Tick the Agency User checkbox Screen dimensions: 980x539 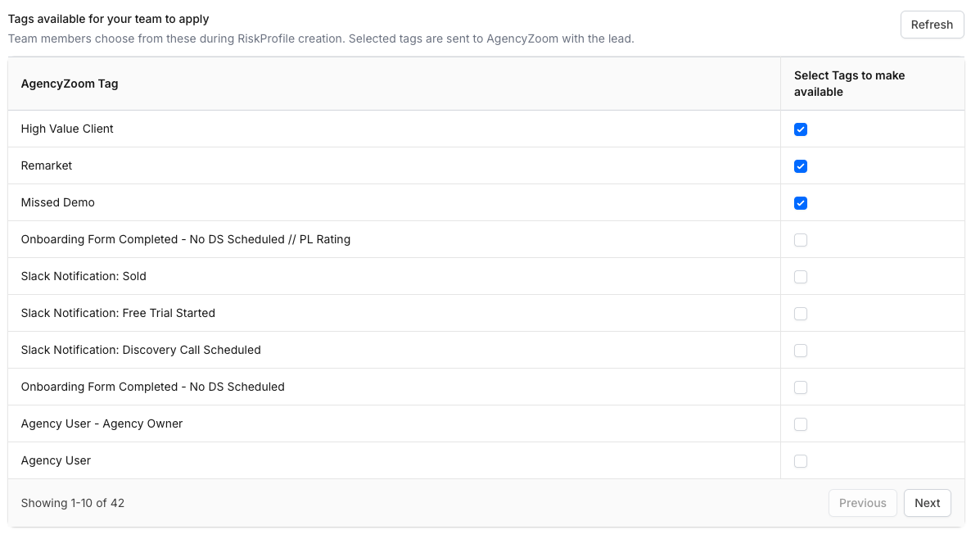800,461
